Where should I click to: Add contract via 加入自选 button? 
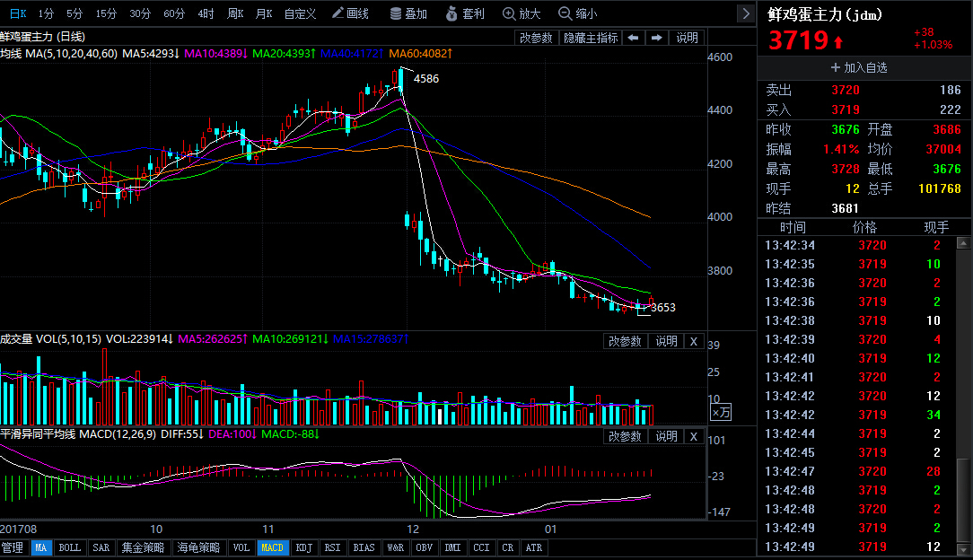859,68
